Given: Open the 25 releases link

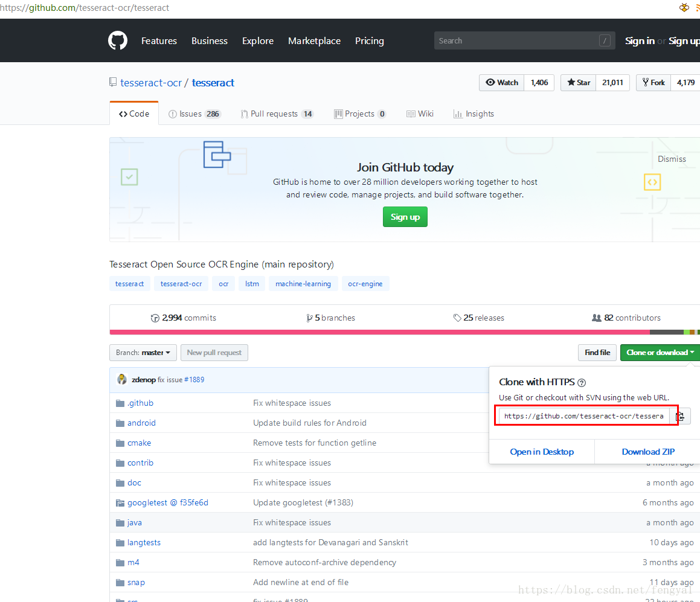Looking at the screenshot, I should (x=478, y=318).
